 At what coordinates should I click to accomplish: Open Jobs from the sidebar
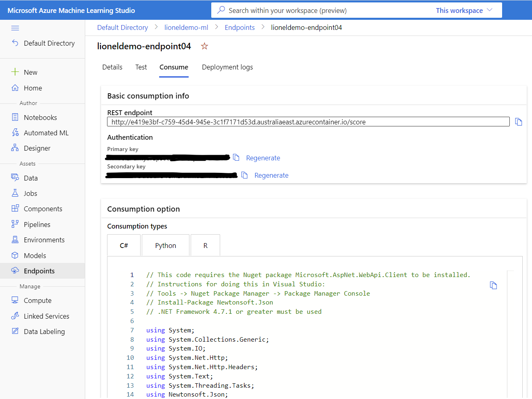30,193
